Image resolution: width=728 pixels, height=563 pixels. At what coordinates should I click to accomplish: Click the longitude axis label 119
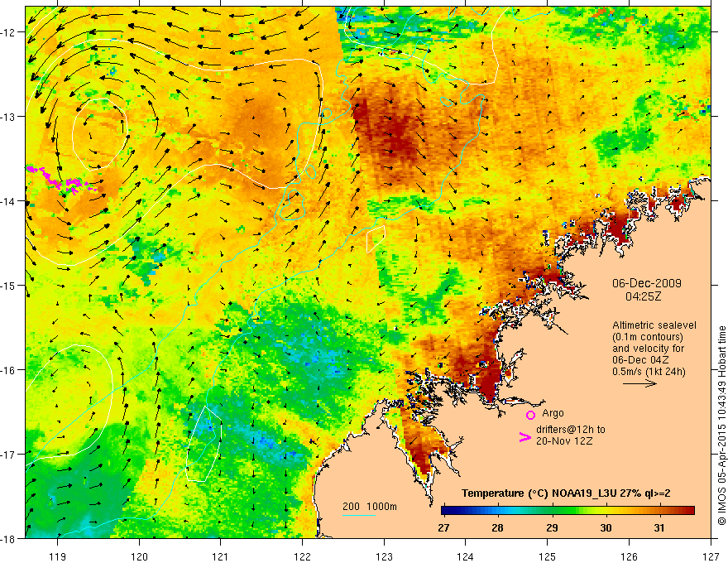(58, 556)
